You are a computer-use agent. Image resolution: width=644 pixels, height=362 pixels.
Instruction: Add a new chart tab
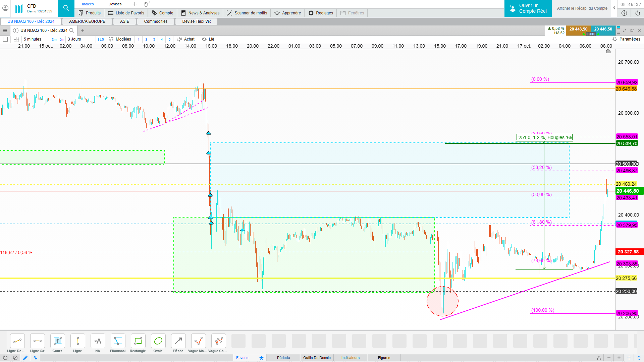[x=83, y=31]
